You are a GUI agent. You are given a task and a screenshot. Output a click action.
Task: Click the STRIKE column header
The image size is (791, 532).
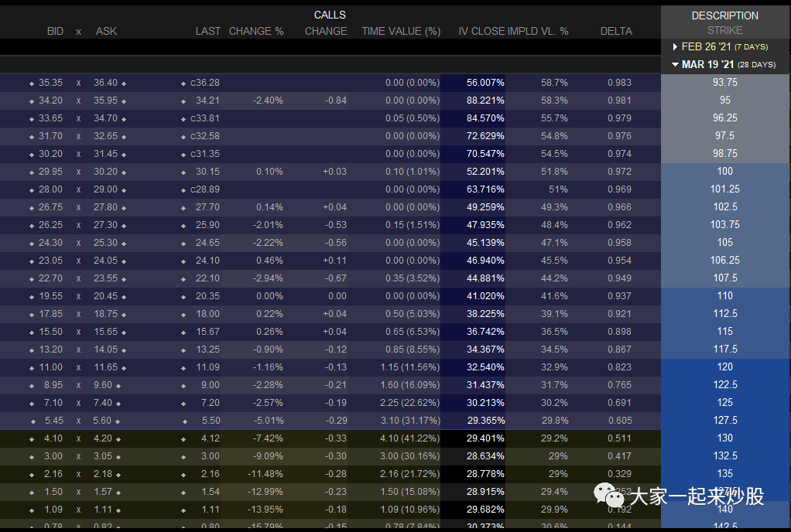[x=725, y=30]
